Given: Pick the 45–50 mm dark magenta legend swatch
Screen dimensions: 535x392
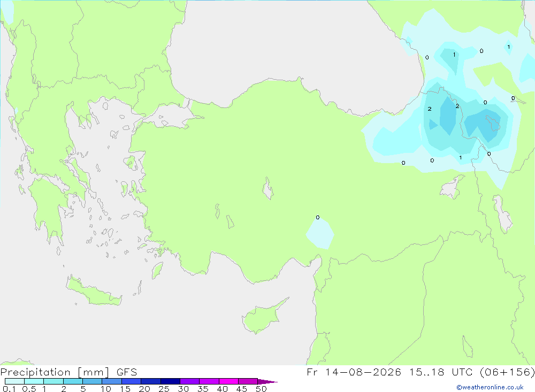Looking at the screenshot, I should (x=248, y=381).
